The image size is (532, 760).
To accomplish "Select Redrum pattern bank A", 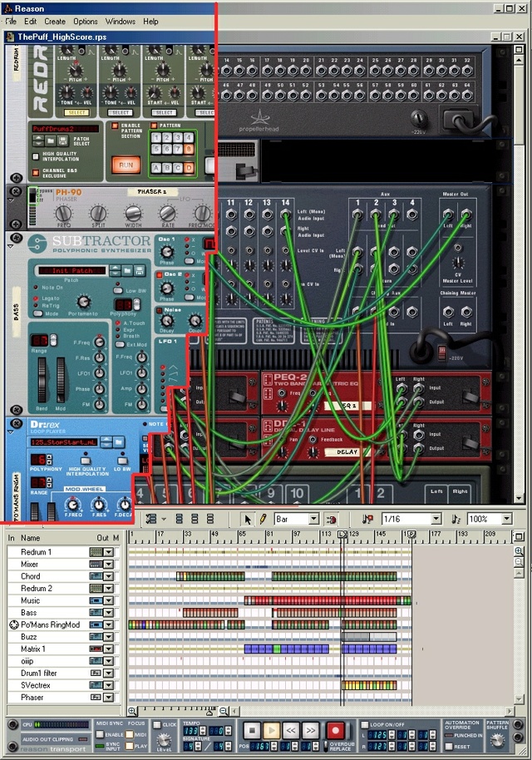I will [x=155, y=168].
